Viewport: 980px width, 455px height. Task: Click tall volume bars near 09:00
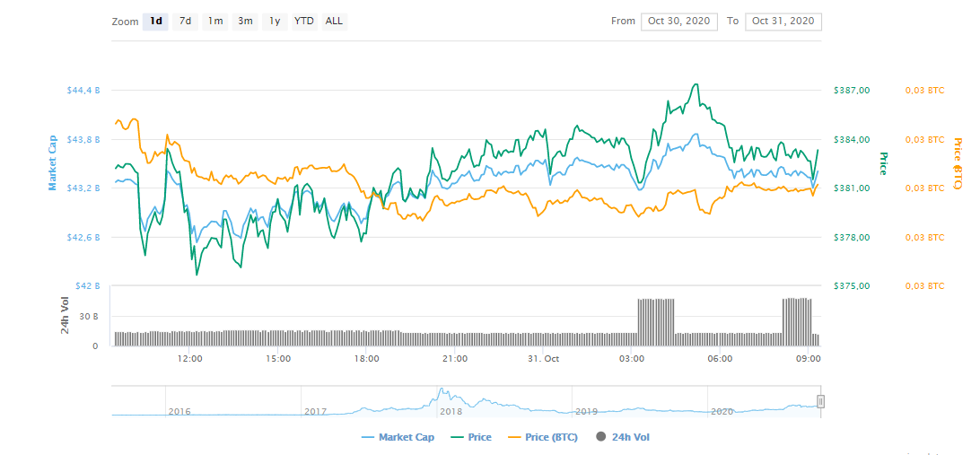click(797, 321)
